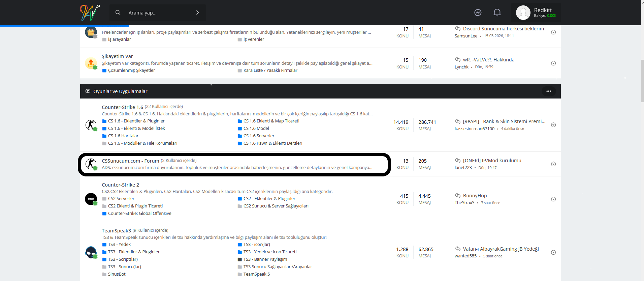The image size is (644, 281).
Task: Click the Counter-Strike 1.6 forum icon
Action: (91, 125)
